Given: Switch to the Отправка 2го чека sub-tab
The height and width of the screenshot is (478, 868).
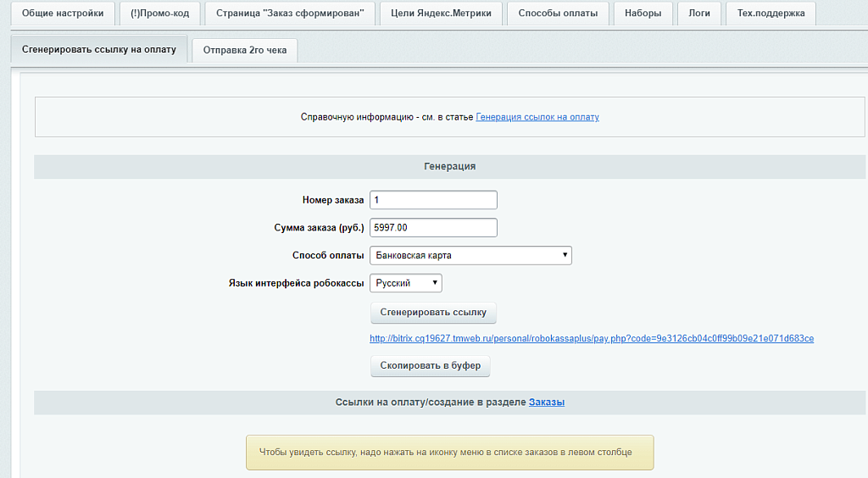Looking at the screenshot, I should click(244, 50).
